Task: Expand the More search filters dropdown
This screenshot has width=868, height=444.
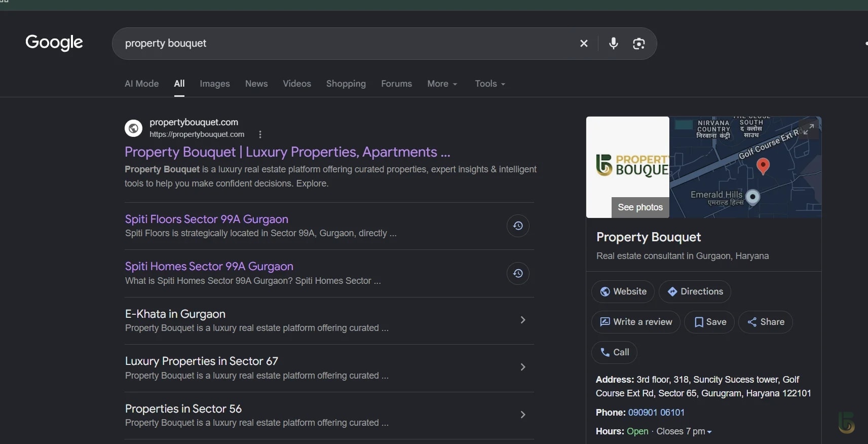Action: coord(442,84)
